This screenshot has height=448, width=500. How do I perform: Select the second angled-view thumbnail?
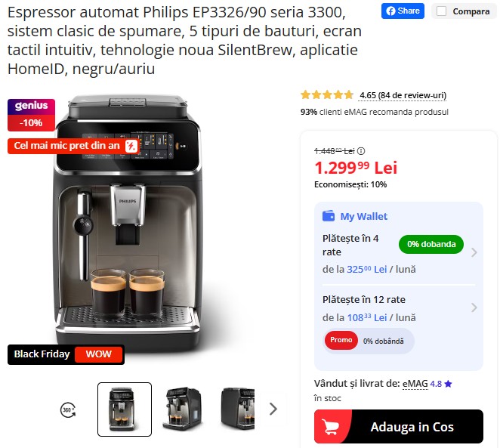(182, 409)
